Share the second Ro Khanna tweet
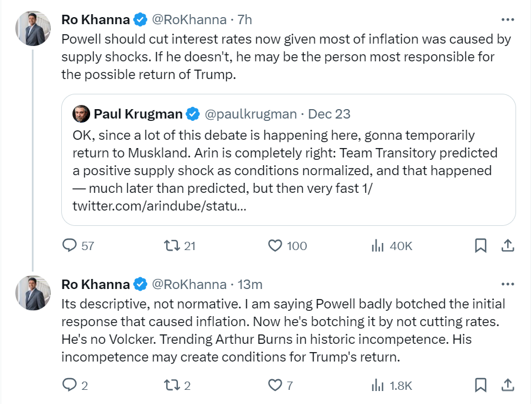The image size is (532, 404). pyautogui.click(x=507, y=385)
